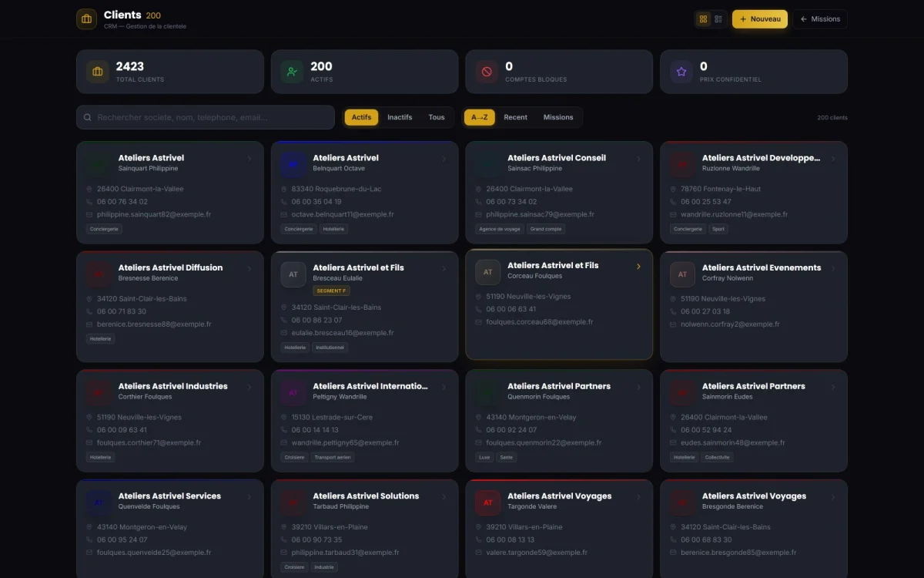Image resolution: width=924 pixels, height=578 pixels.
Task: Open Ruzlonne Wandrille card chevron
Action: [x=833, y=160]
